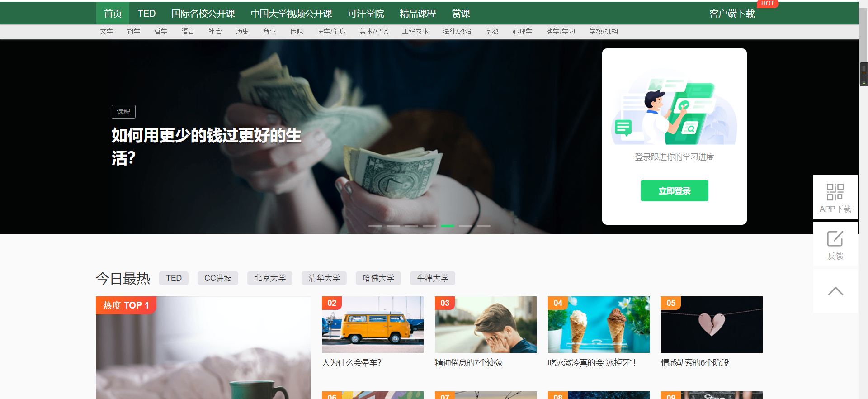The height and width of the screenshot is (399, 868).
Task: Open the TED navigation tab
Action: pyautogui.click(x=146, y=14)
